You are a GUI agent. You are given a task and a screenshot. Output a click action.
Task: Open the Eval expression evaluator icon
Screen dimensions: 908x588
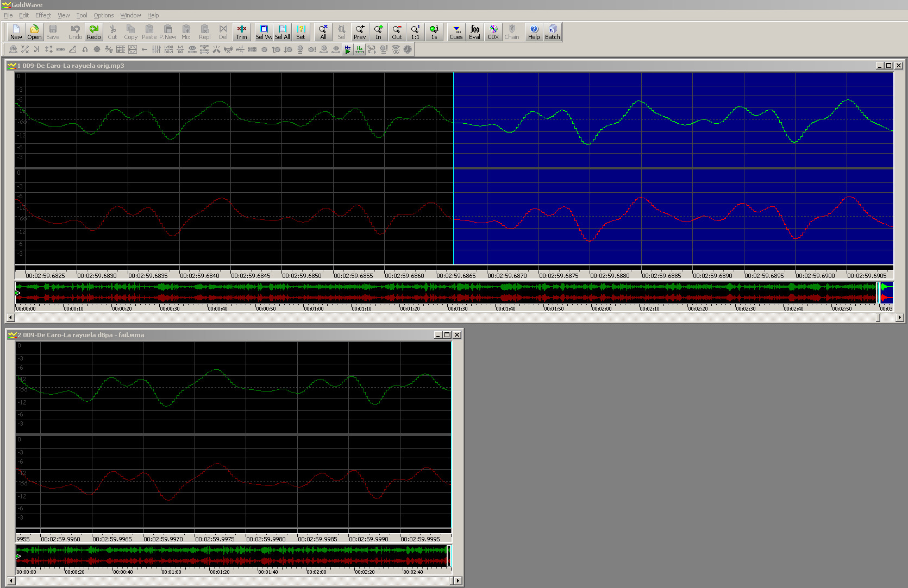[x=475, y=32]
